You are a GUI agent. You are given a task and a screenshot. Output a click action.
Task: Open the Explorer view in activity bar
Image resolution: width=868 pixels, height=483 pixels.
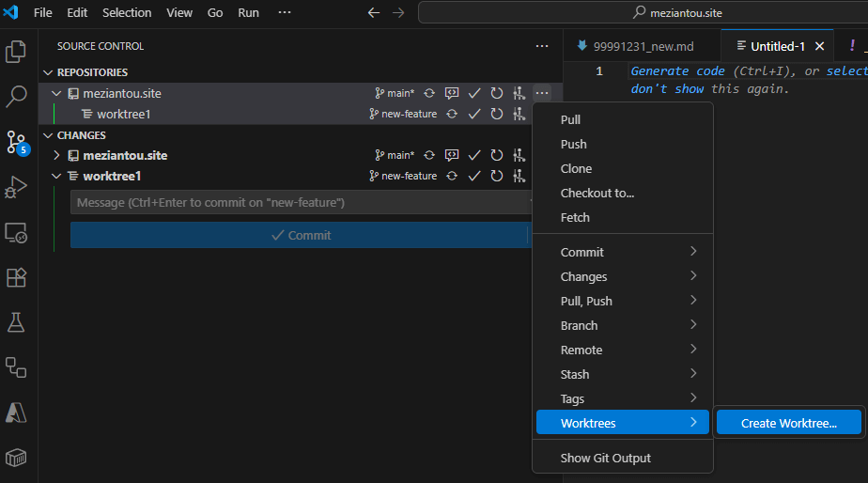(15, 52)
